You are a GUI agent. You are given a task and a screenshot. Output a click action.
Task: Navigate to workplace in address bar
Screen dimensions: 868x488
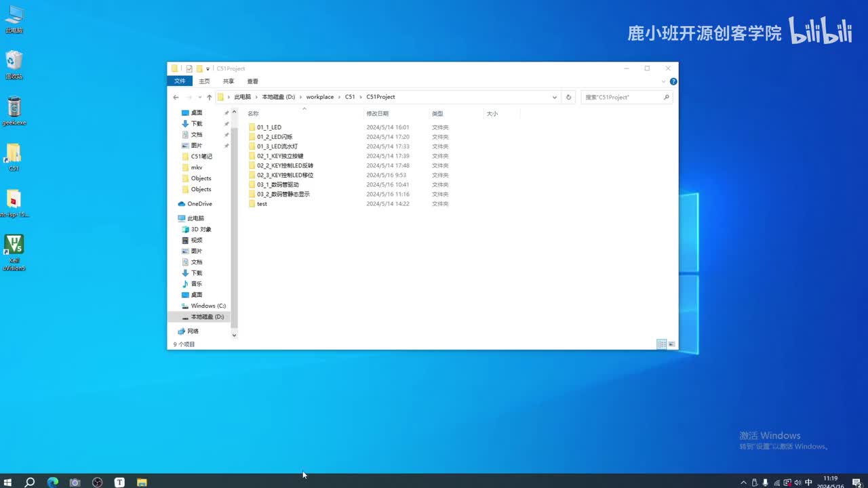point(320,97)
